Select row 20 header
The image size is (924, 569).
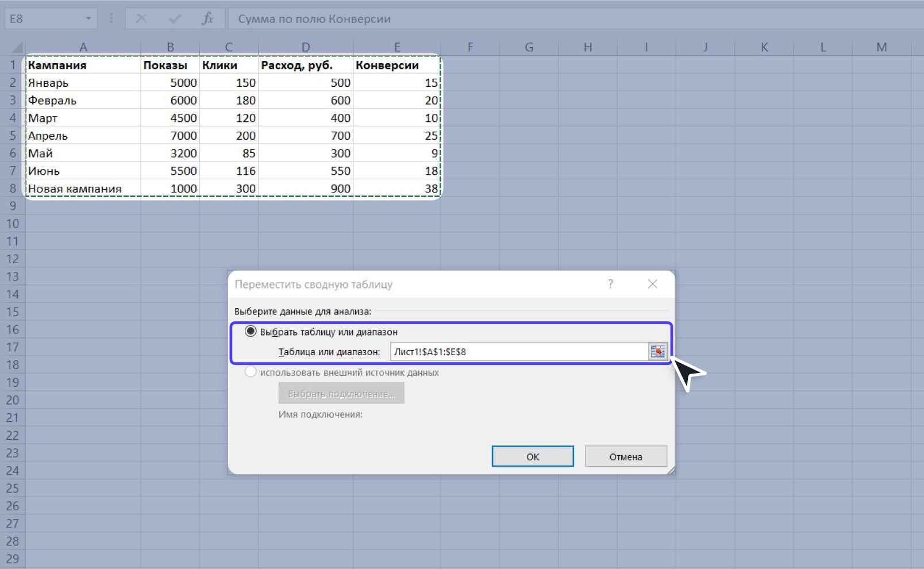(13, 400)
